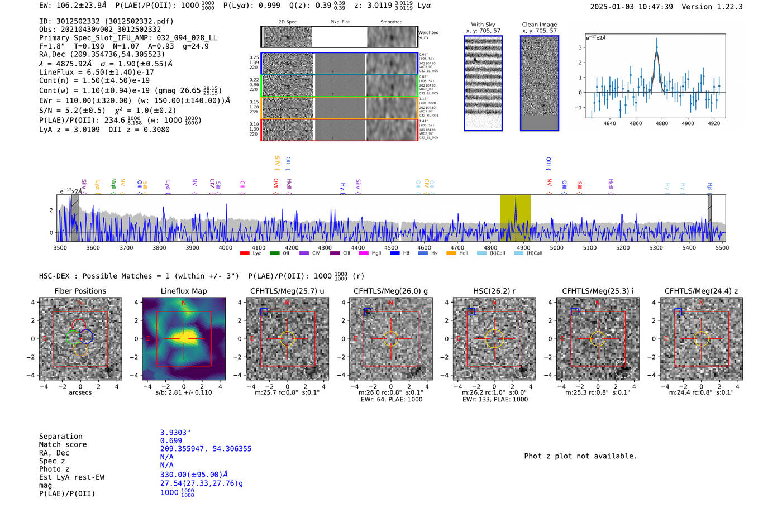Select the Separation value 3.9303"

[x=175, y=433]
